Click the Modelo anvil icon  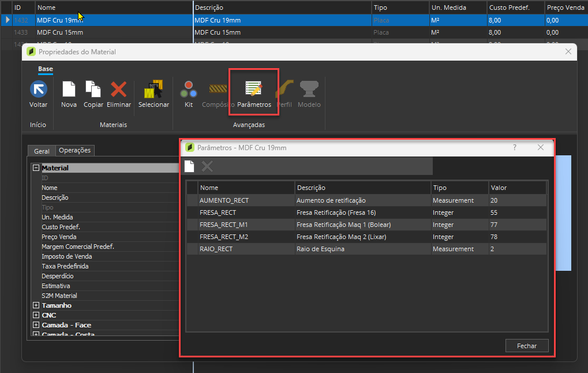tap(309, 89)
